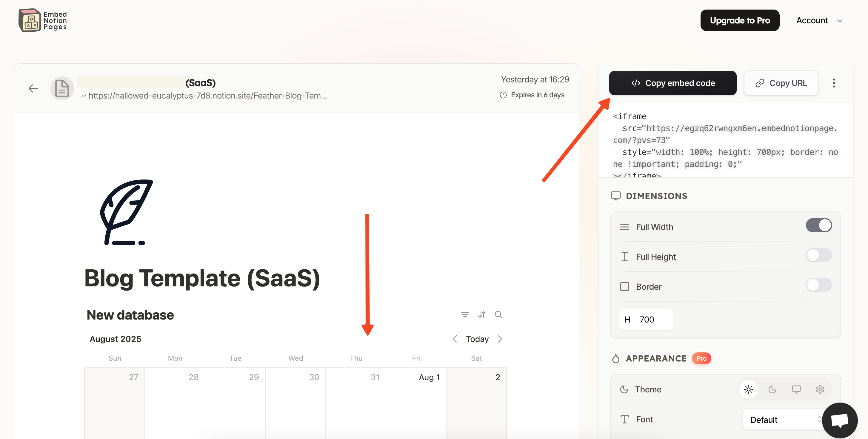Click the New database heading

pyautogui.click(x=130, y=315)
